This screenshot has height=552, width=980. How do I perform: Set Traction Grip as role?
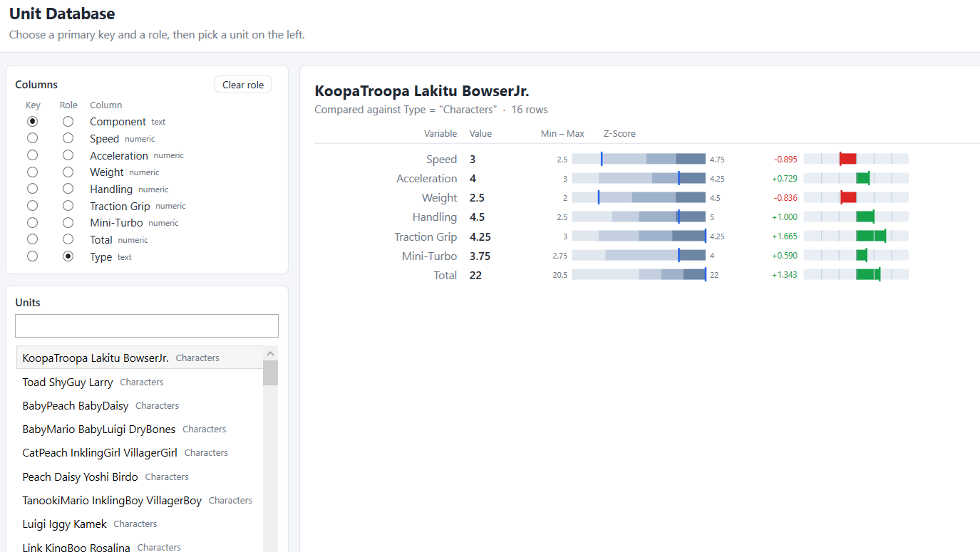click(x=68, y=206)
